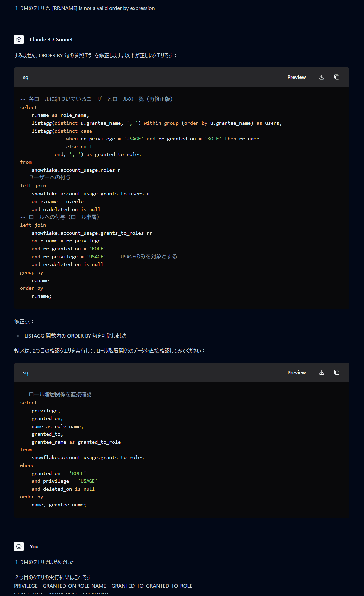This screenshot has width=364, height=596.
Task: Copy the first SQL code block
Action: (337, 77)
